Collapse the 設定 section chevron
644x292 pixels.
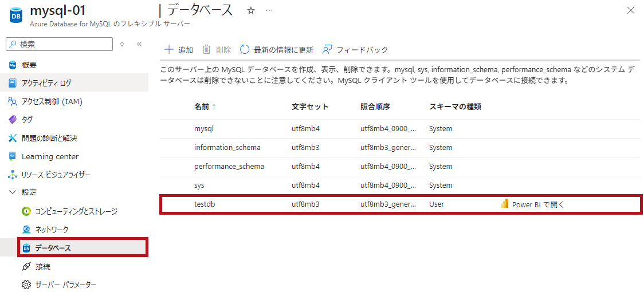13,192
